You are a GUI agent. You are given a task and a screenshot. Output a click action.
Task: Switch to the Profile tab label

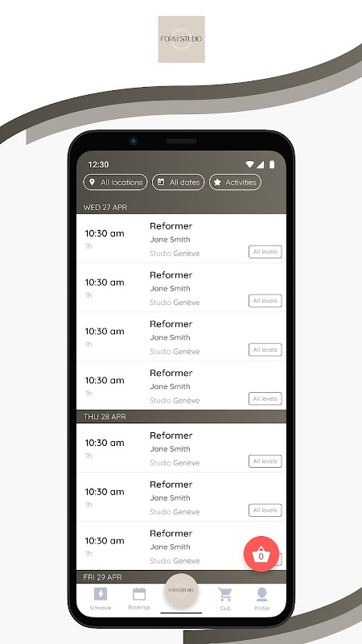click(x=262, y=608)
